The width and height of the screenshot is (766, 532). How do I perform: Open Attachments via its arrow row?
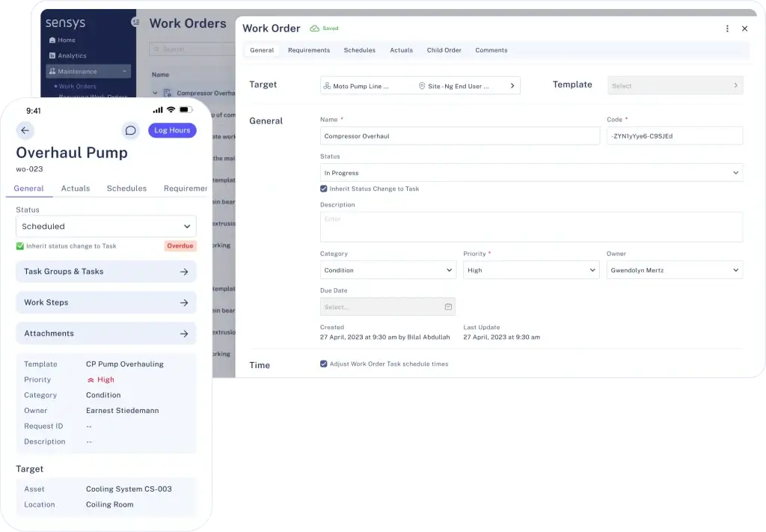pos(184,334)
